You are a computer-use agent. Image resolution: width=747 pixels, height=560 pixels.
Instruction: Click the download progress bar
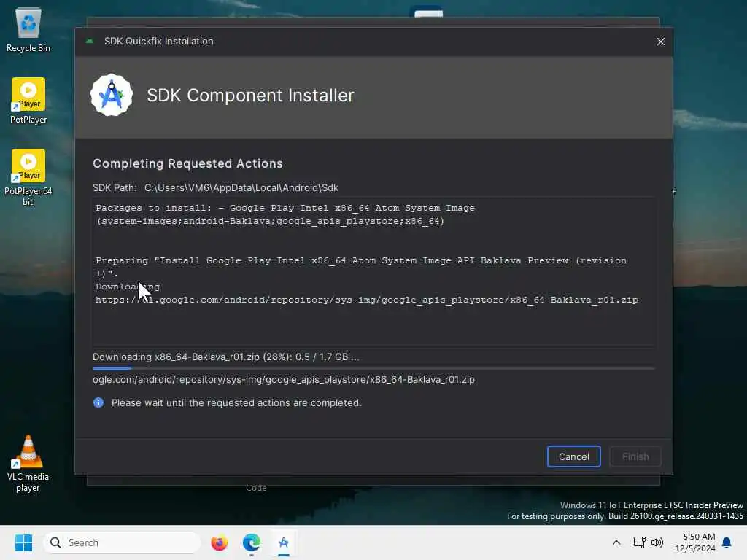coord(374,368)
